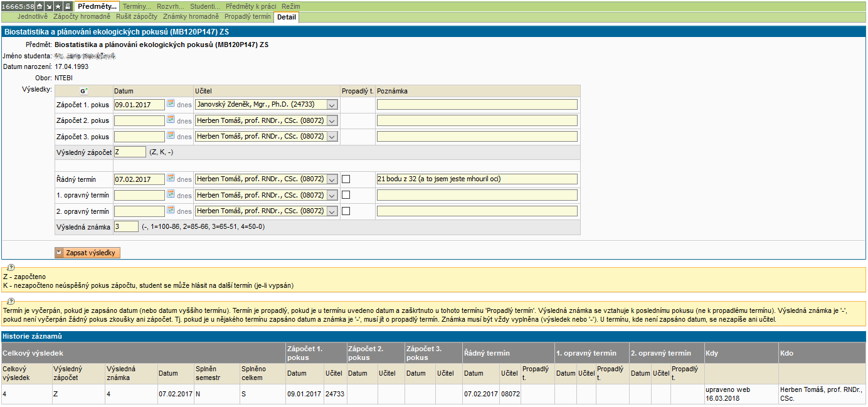Click help question icon above Z - započteno
The width and height of the screenshot is (868, 407).
11,267
